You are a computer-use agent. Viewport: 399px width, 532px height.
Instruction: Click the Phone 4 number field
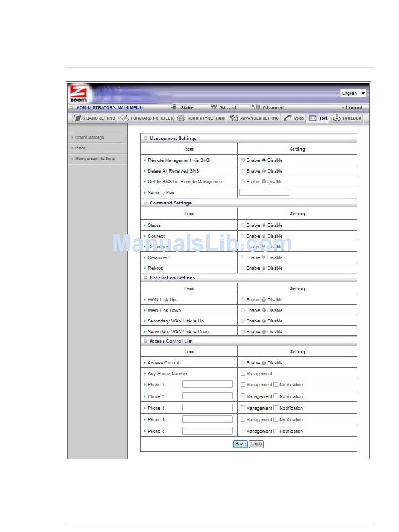(x=207, y=419)
